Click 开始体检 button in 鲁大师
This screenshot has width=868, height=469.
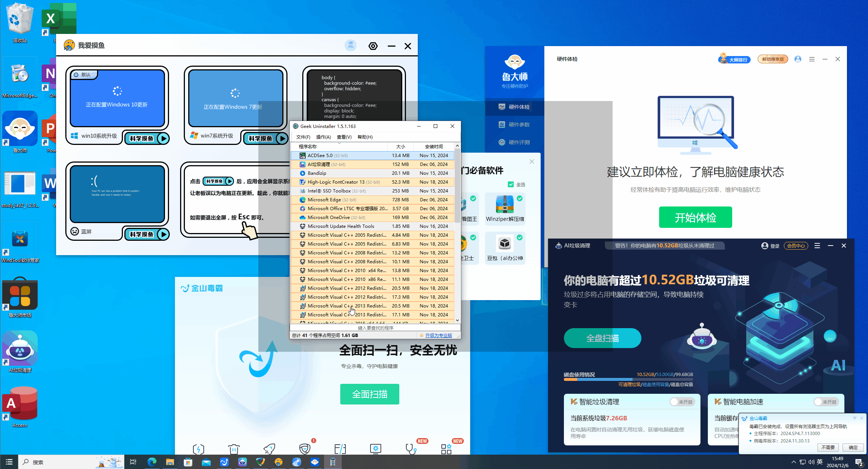695,217
